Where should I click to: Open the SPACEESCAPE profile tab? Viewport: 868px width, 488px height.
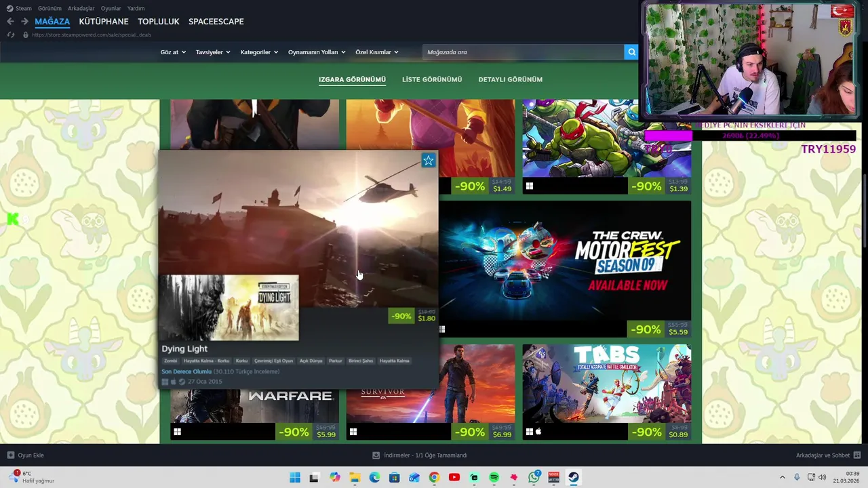pyautogui.click(x=216, y=22)
